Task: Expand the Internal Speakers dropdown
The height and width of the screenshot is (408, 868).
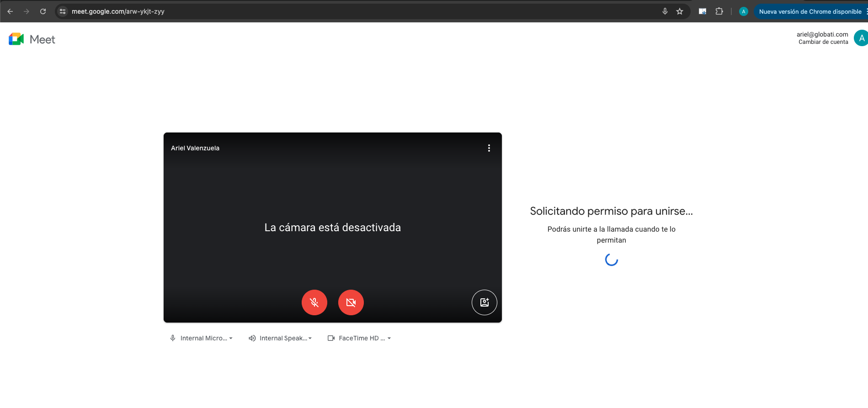Action: click(x=280, y=338)
